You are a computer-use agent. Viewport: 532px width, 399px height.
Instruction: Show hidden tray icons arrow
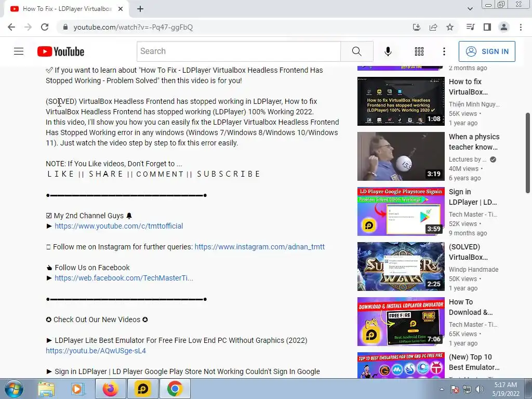[x=442, y=389]
